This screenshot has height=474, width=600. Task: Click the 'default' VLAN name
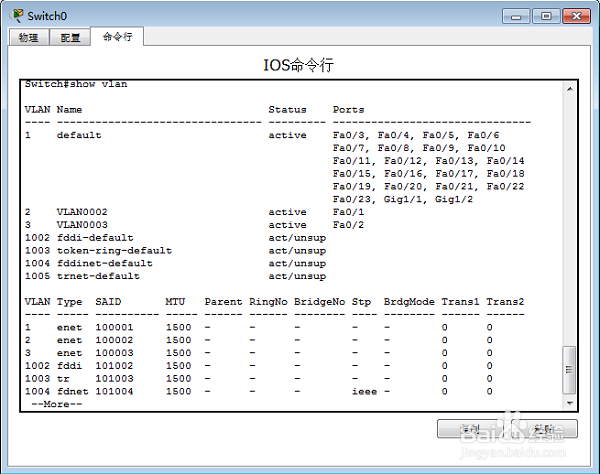pyautogui.click(x=79, y=135)
